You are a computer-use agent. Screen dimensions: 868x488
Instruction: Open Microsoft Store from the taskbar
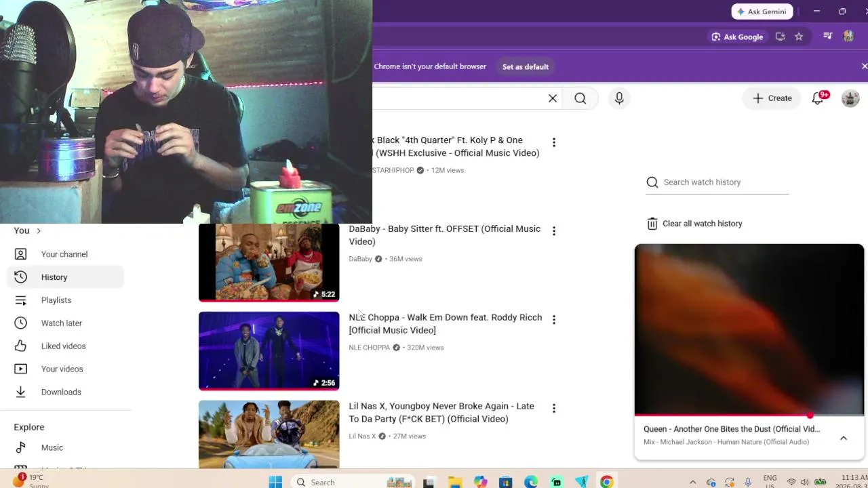point(505,482)
